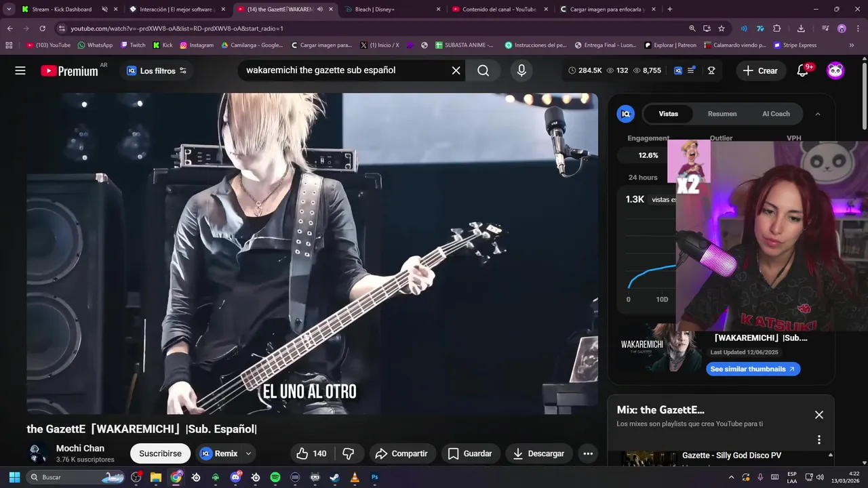Viewport: 868px width, 488px height.
Task: Open Steam from the taskbar
Action: tap(334, 477)
